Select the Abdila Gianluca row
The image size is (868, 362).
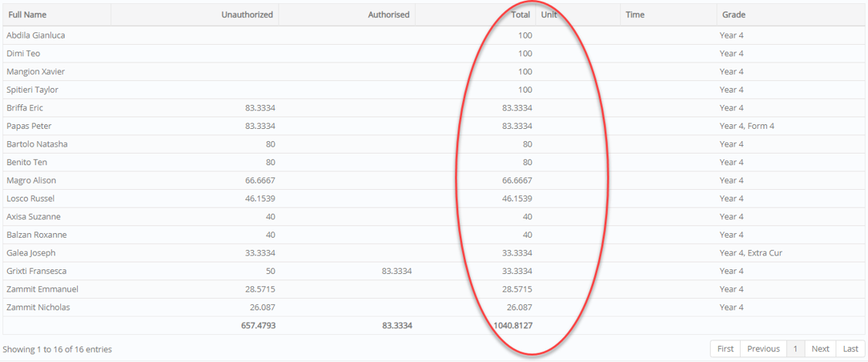tap(434, 36)
